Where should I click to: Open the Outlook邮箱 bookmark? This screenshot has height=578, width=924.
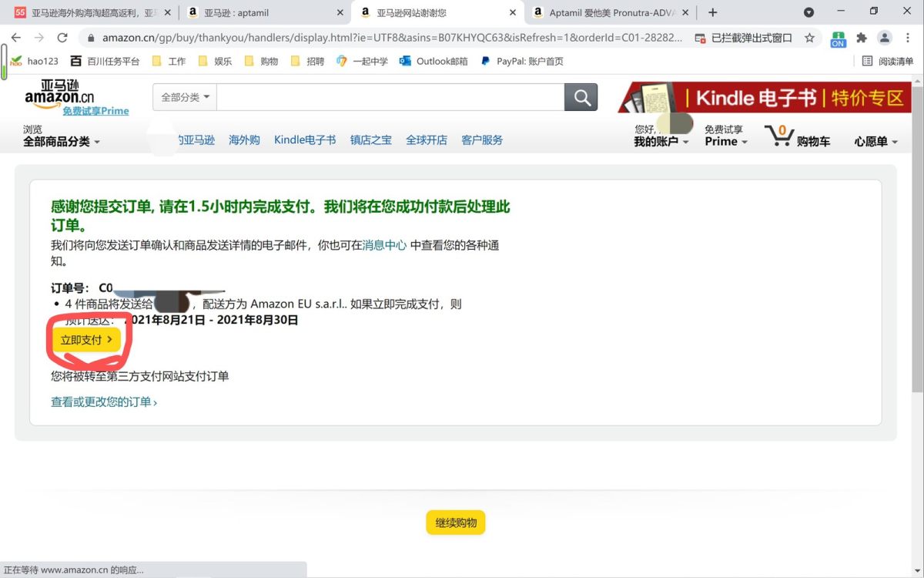[x=434, y=61]
